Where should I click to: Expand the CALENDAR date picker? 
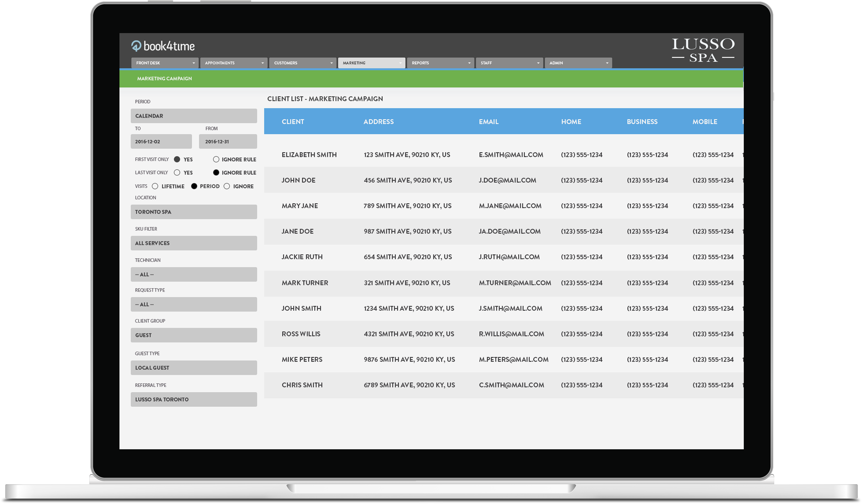tap(194, 116)
